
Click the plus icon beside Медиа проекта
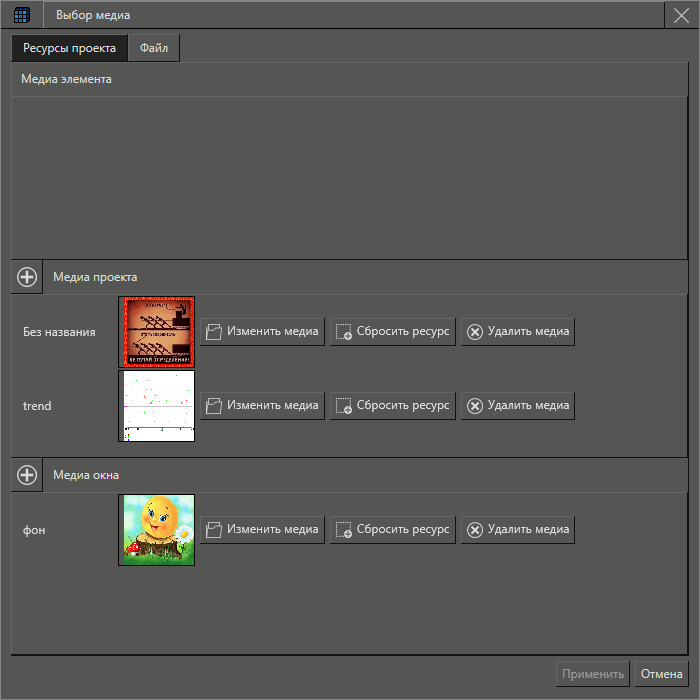pos(27,277)
